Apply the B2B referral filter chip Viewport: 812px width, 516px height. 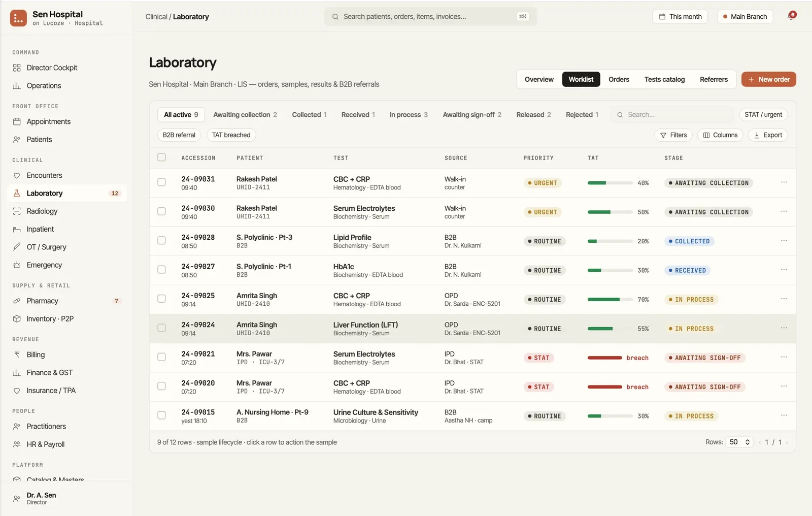point(179,135)
